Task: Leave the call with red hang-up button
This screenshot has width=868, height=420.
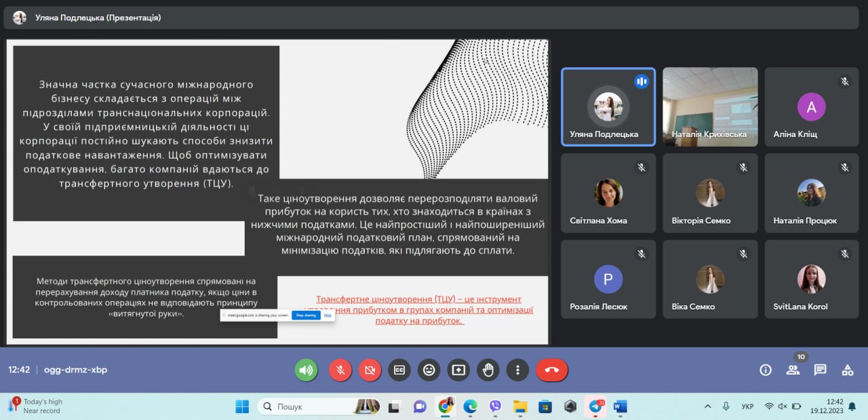Action: (x=551, y=370)
